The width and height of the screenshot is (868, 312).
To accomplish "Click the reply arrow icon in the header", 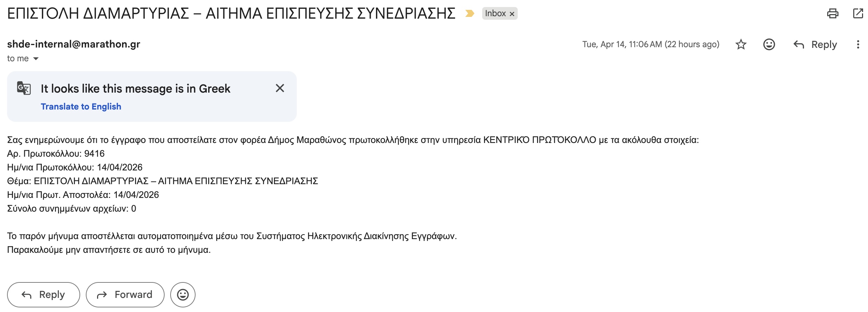I will [x=799, y=44].
